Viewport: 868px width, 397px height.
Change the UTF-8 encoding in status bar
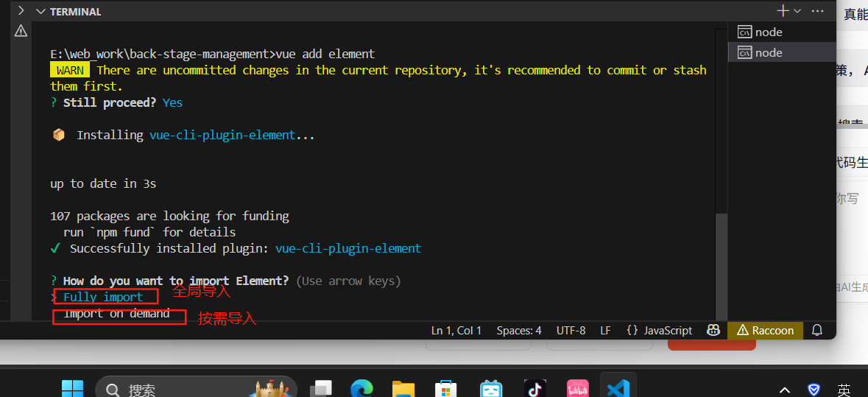pos(571,331)
